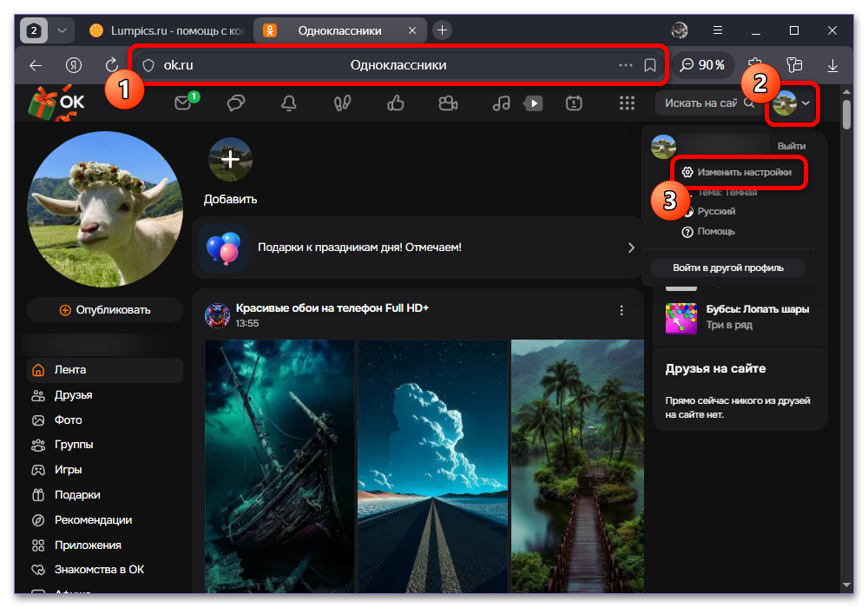The image size is (868, 608).
Task: Click the OK logo with gift box
Action: tap(56, 103)
